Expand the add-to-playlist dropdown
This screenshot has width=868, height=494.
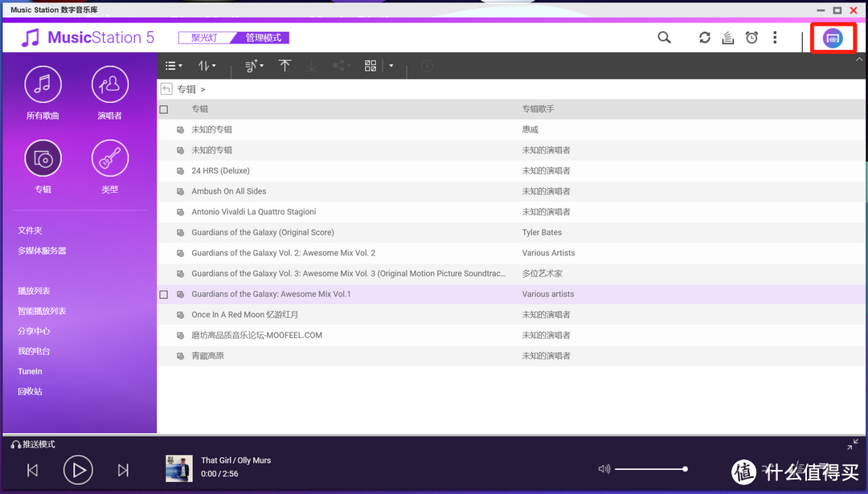pos(254,66)
